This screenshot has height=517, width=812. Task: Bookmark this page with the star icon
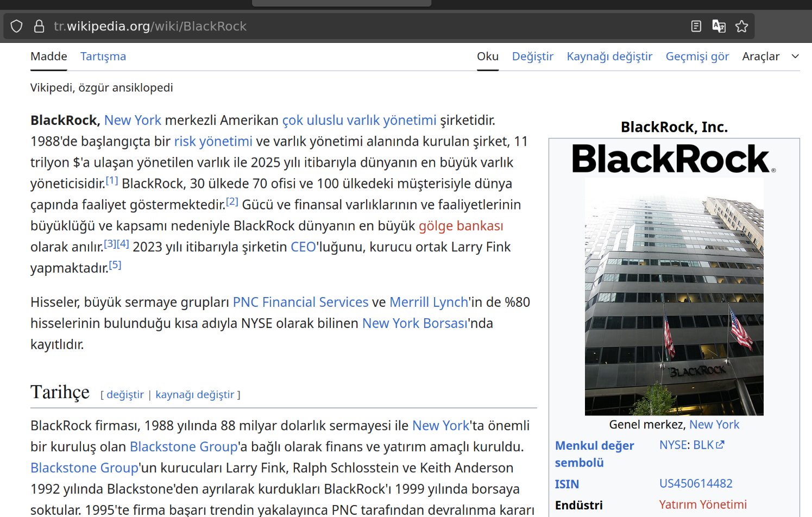tap(742, 26)
